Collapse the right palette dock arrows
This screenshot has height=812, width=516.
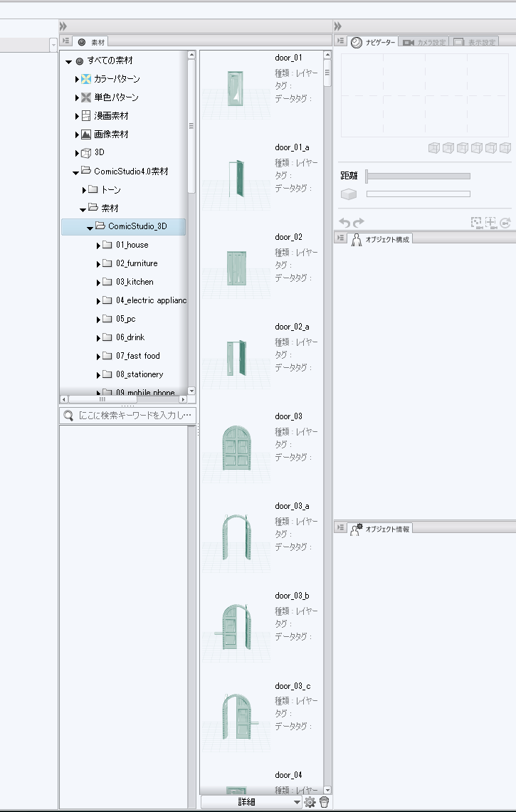(x=338, y=26)
